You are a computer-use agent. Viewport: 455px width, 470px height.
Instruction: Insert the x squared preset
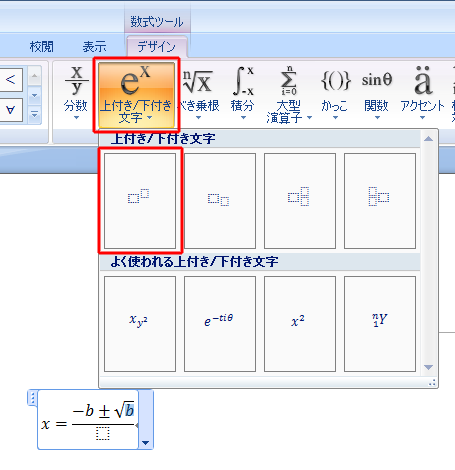click(x=300, y=324)
